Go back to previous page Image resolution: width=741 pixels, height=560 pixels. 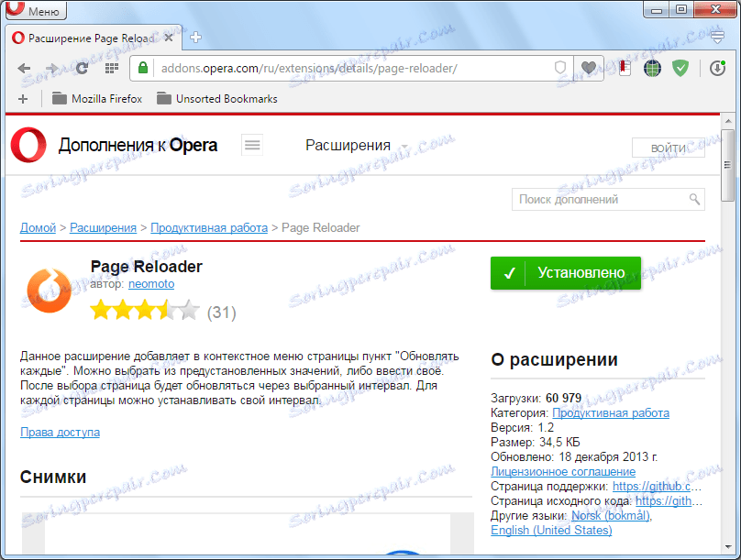(24, 69)
